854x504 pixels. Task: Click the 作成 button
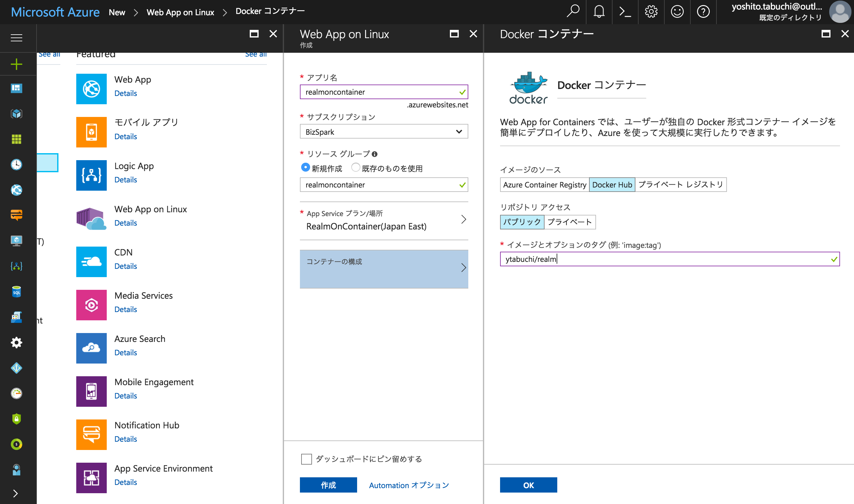pyautogui.click(x=329, y=485)
